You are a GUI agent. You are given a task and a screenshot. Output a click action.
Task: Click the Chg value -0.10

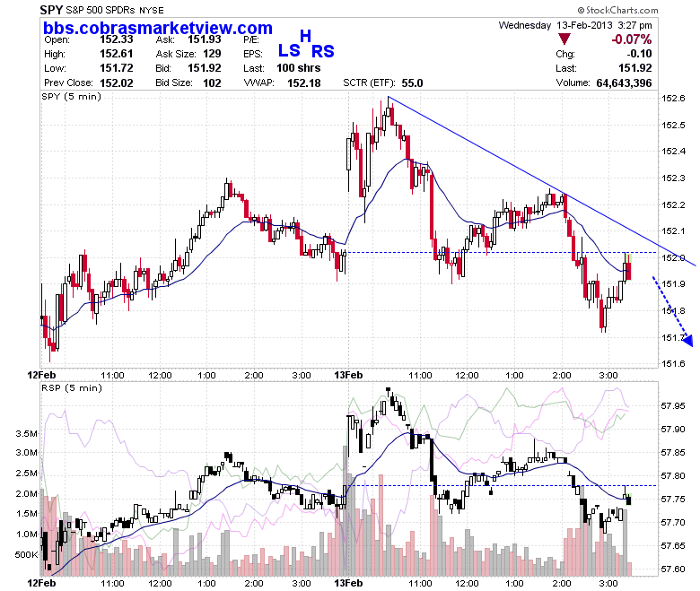pyautogui.click(x=639, y=54)
